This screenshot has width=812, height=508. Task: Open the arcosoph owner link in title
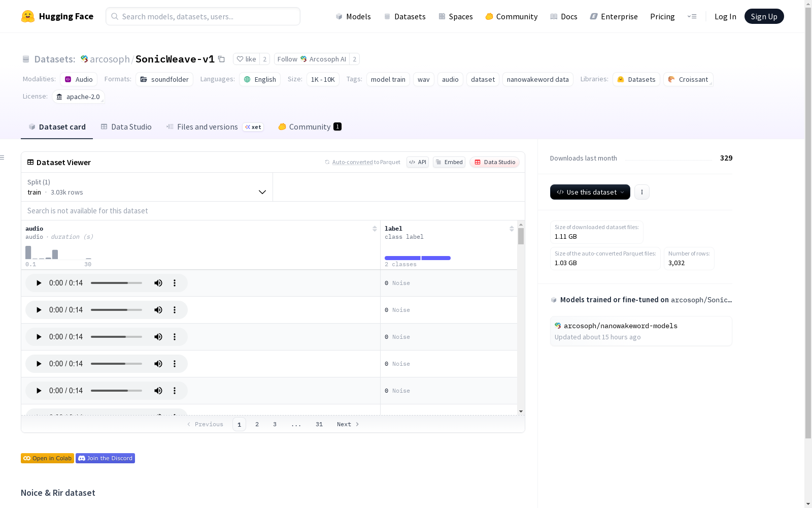point(110,59)
